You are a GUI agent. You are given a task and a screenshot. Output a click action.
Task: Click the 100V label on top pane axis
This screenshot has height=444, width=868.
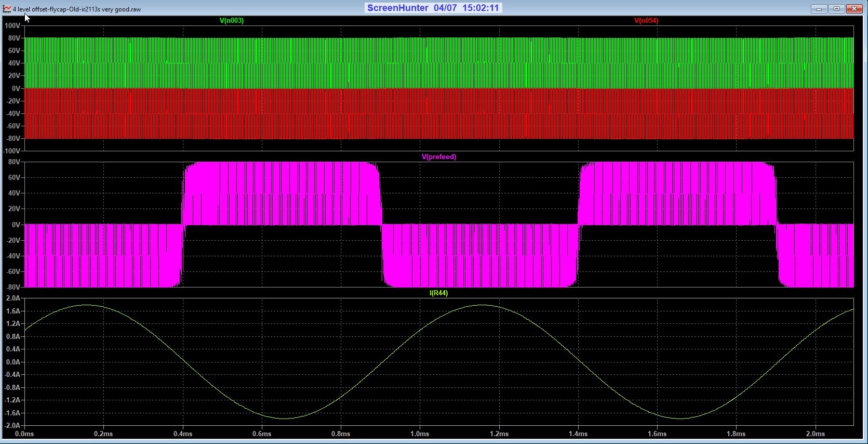12,25
